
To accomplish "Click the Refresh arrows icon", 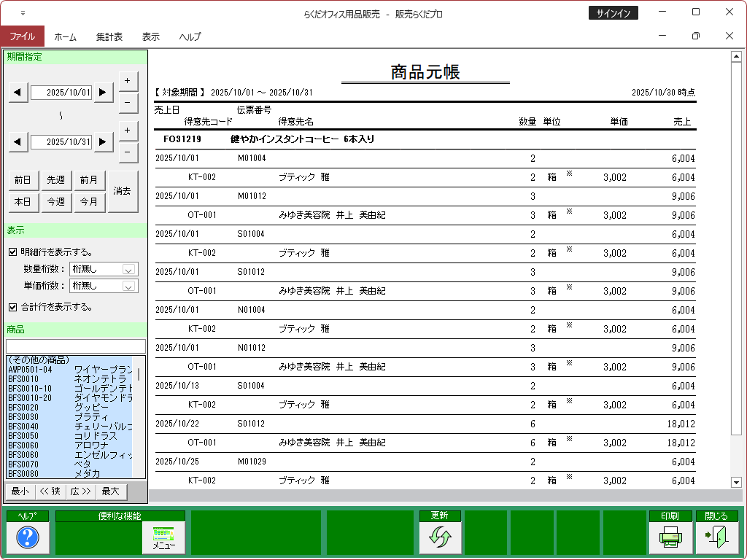I will click(x=440, y=537).
